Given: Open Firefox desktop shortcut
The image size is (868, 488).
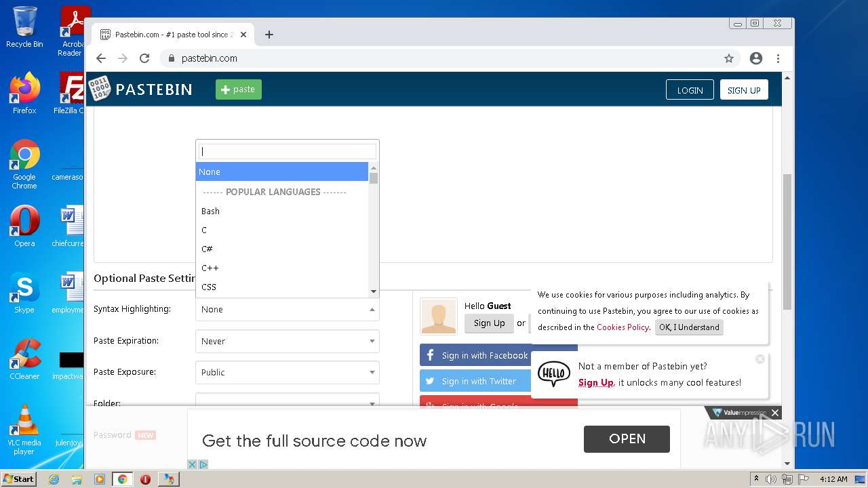Looking at the screenshot, I should pyautogui.click(x=24, y=94).
